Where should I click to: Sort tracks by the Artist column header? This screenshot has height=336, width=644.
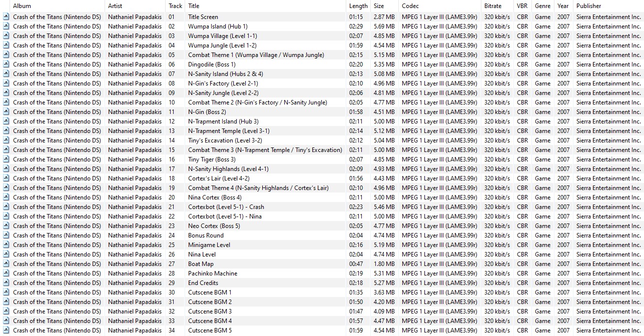coord(115,6)
